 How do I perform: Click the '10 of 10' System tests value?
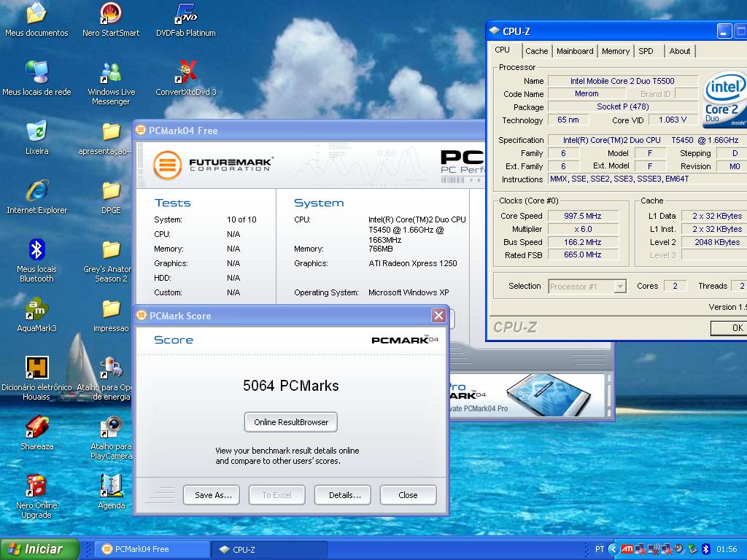point(241,219)
